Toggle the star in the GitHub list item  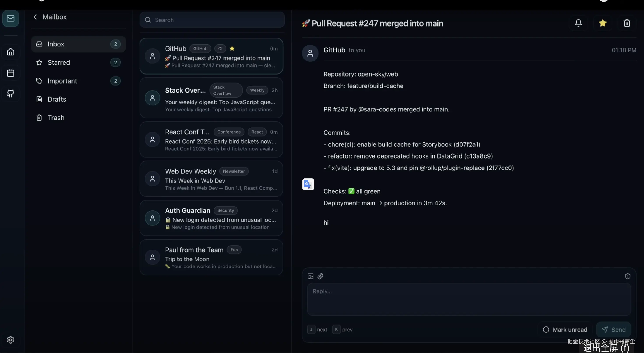pos(232,48)
